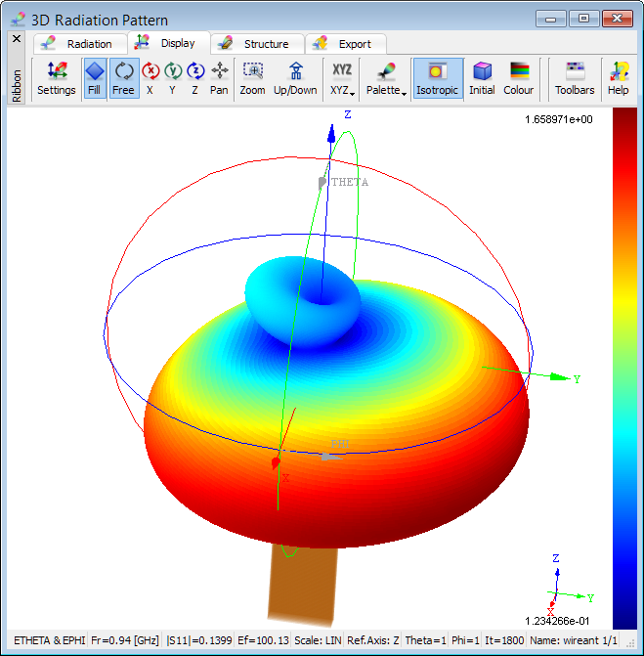The width and height of the screenshot is (644, 656).
Task: Select rotate about Y axis
Action: coord(172,79)
